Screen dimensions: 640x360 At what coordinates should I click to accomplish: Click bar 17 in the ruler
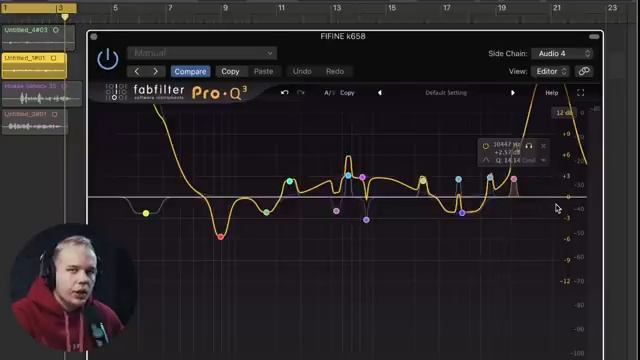click(447, 8)
